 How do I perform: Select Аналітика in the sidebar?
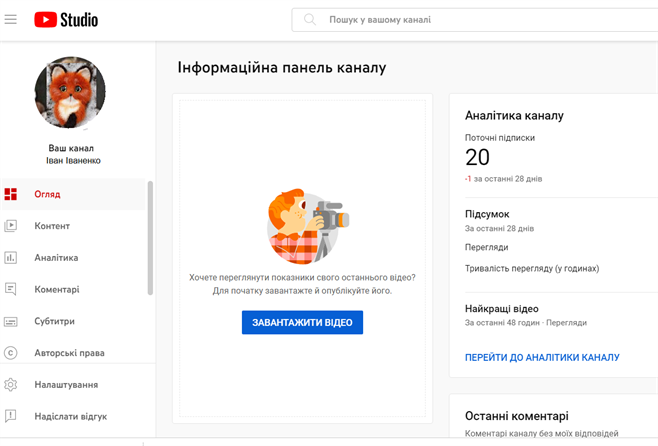(x=56, y=258)
